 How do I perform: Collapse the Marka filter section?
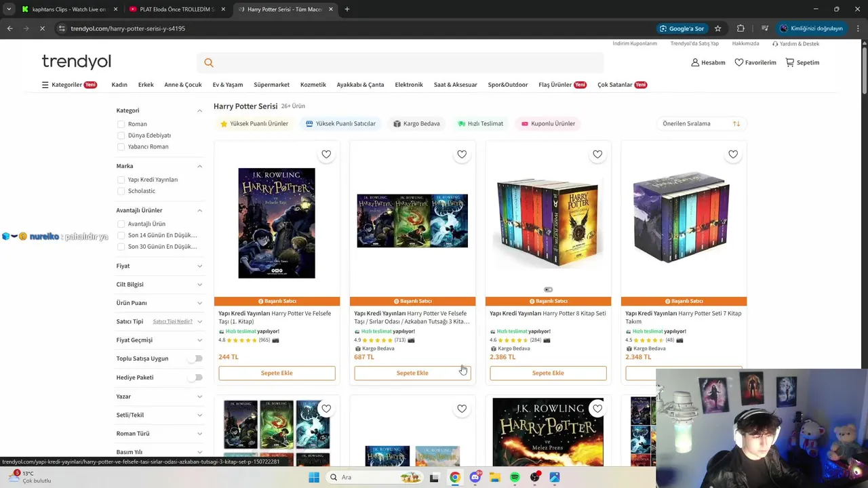point(199,166)
